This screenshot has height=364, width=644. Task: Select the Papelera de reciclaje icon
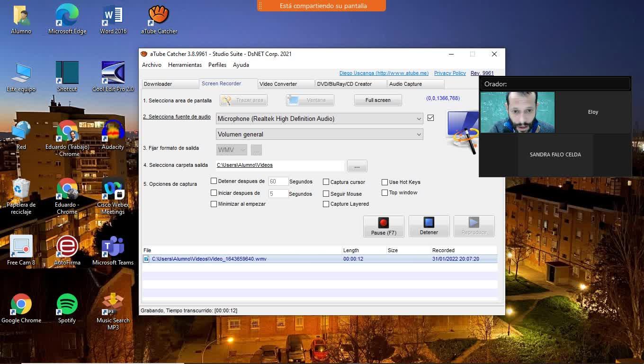[x=21, y=196]
